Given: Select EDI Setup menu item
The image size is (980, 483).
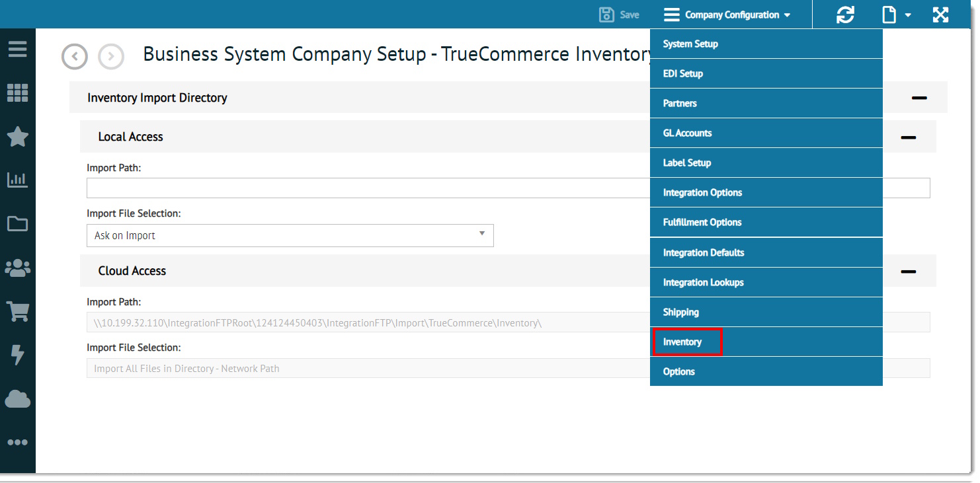Looking at the screenshot, I should tap(683, 73).
